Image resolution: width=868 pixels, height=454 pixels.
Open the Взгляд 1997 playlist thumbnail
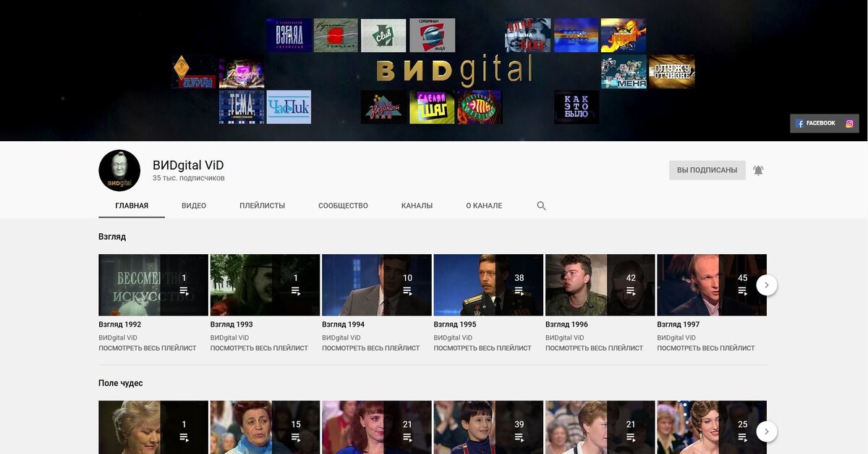pyautogui.click(x=712, y=285)
